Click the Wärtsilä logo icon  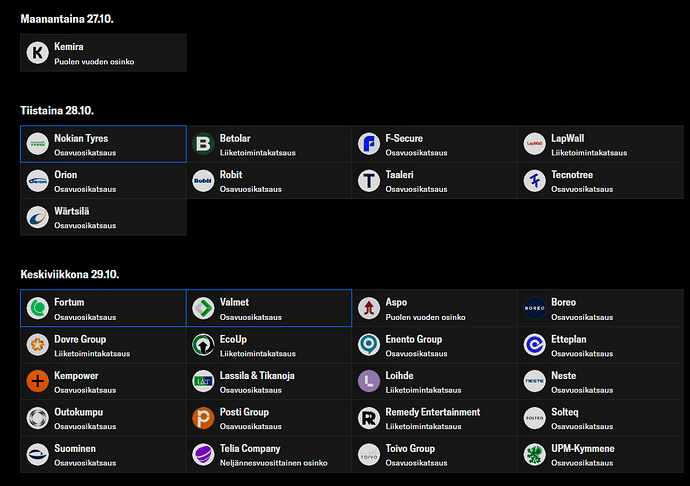pyautogui.click(x=37, y=217)
